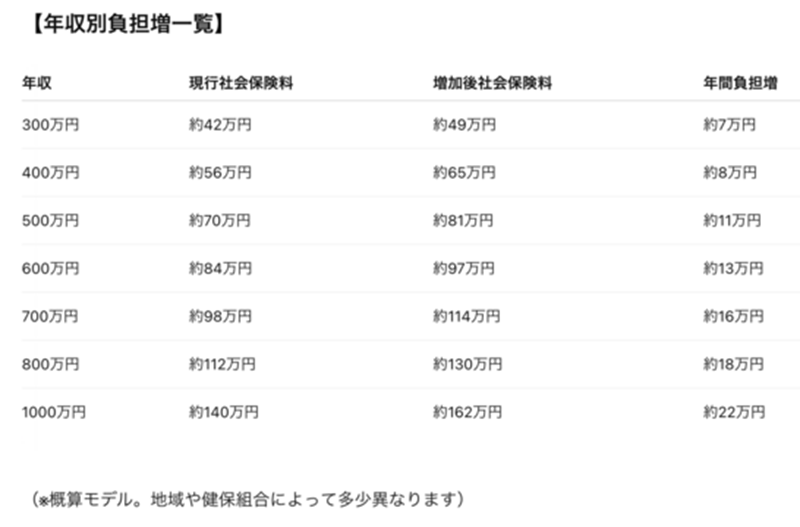Image resolution: width=800 pixels, height=527 pixels.
Task: Click the 約13万円 annual burden cell
Action: pyautogui.click(x=733, y=269)
